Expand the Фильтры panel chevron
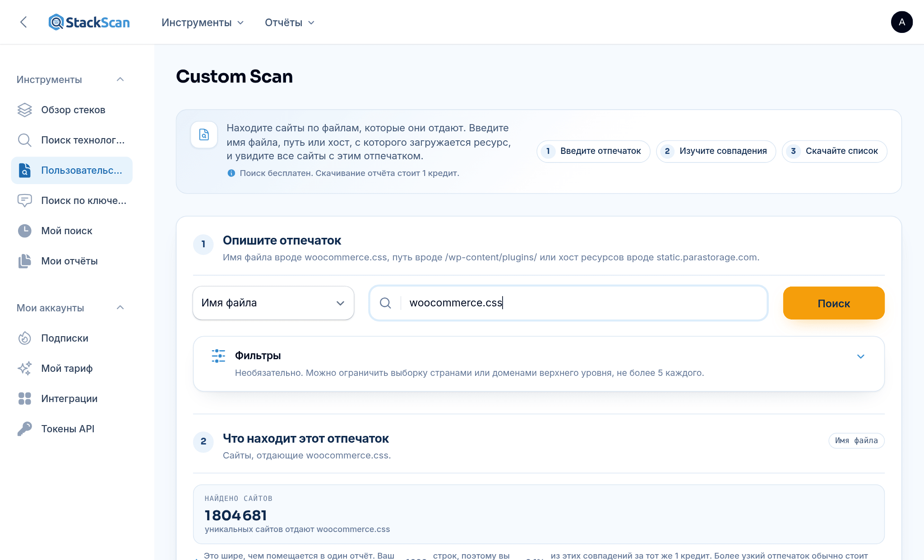 pyautogui.click(x=860, y=356)
